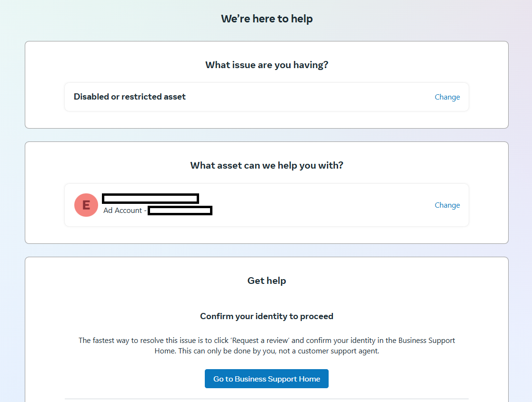
Task: Click the We're here to help heading
Action: [267, 19]
